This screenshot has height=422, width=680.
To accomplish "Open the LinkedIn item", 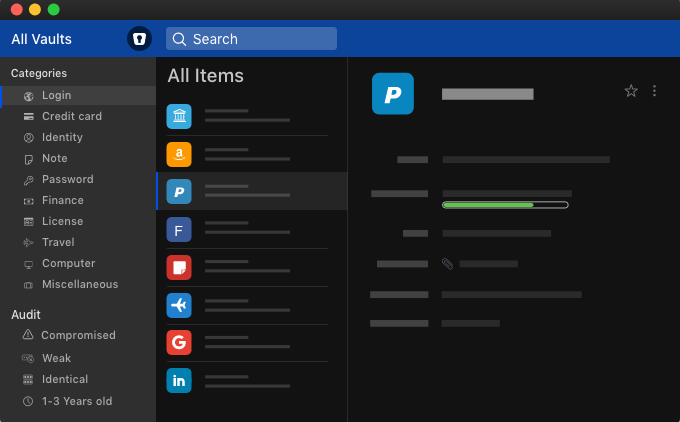I will (x=252, y=380).
